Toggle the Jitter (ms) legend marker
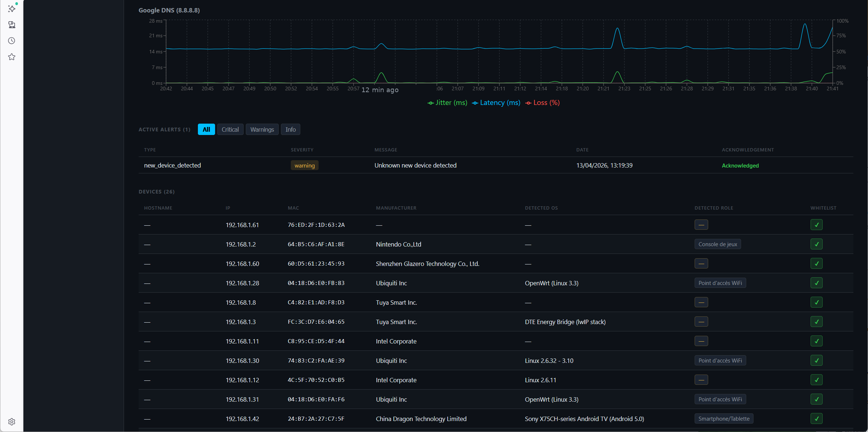 (431, 103)
